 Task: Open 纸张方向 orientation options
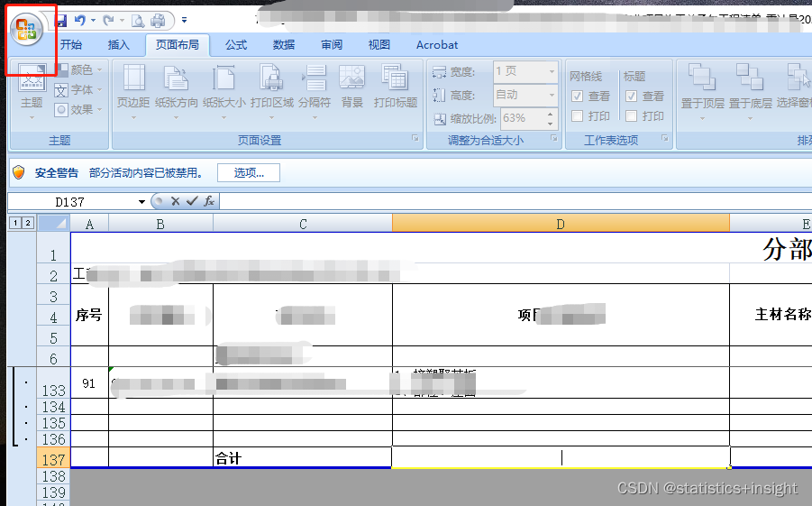point(176,92)
